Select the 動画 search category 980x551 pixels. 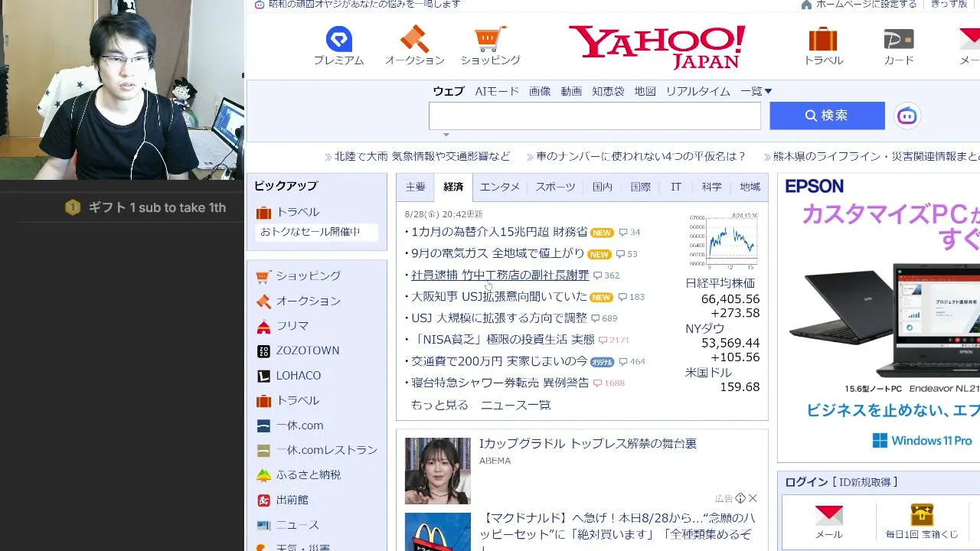click(571, 91)
